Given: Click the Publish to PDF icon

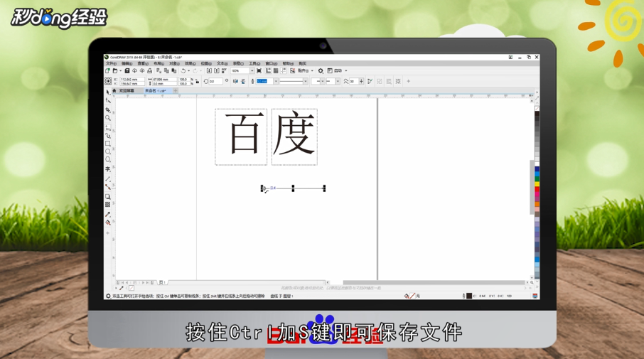Looking at the screenshot, I should 223,70.
